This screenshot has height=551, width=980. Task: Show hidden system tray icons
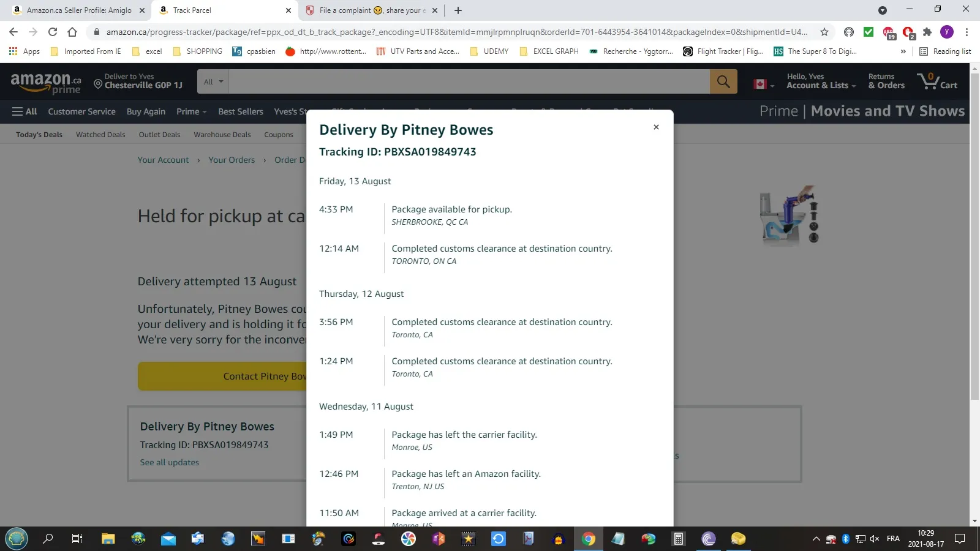[x=816, y=539]
